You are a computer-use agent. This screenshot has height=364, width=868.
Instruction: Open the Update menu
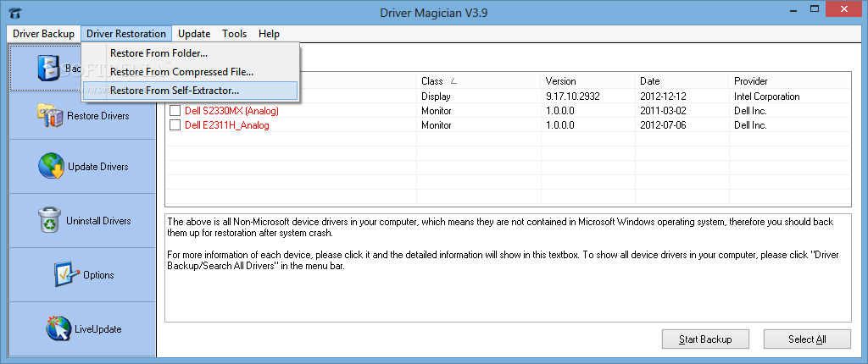coord(194,34)
